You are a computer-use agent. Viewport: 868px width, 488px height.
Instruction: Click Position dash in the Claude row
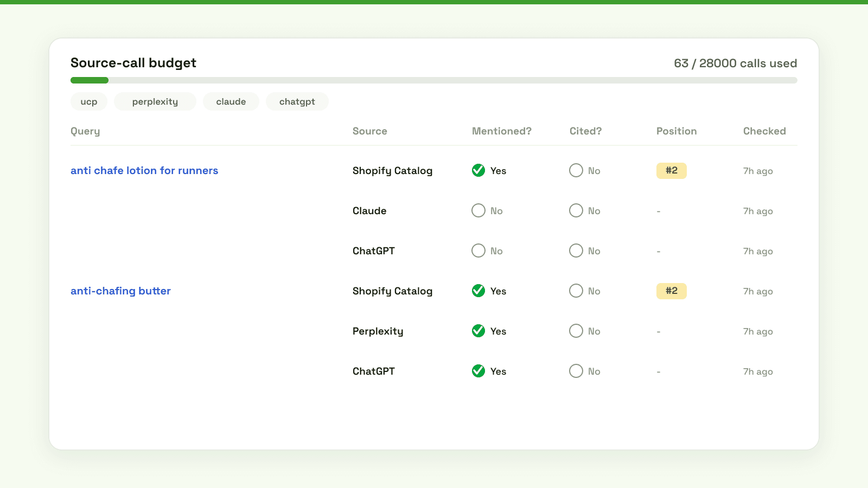(659, 211)
